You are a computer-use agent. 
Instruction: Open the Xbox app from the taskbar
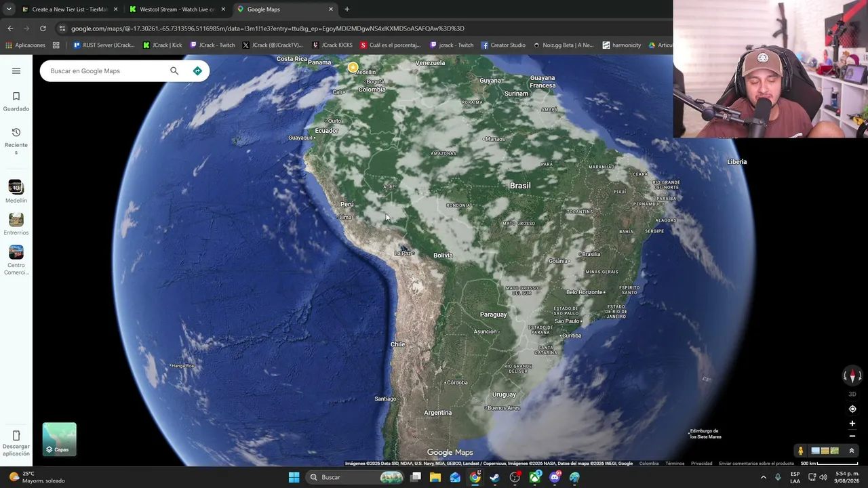[535, 477]
